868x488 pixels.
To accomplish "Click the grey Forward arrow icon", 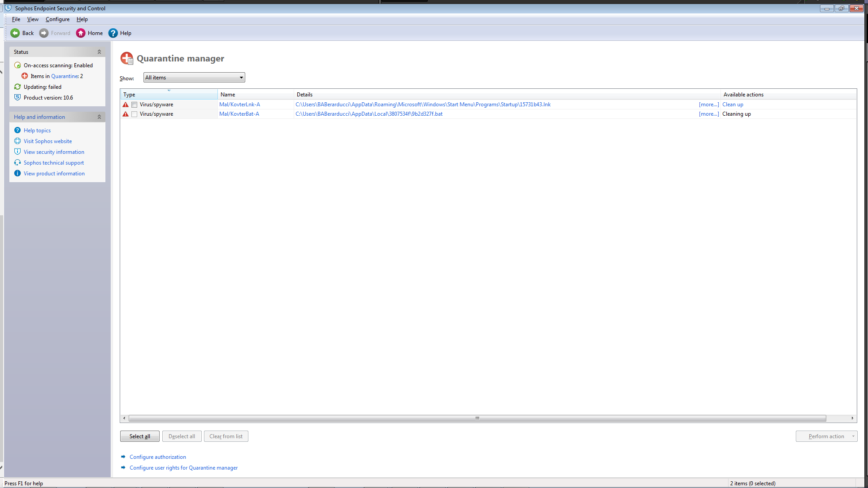I will (x=44, y=33).
